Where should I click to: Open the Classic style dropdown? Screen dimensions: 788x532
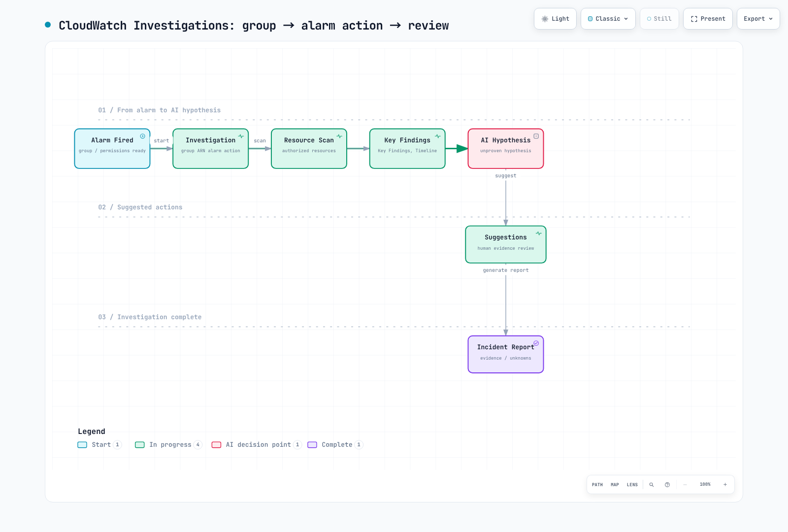608,19
